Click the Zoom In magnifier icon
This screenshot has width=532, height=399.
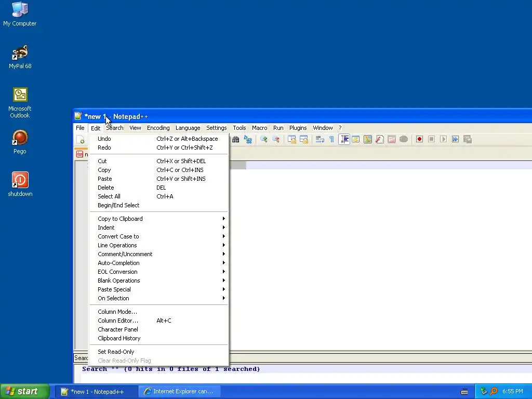click(x=263, y=139)
